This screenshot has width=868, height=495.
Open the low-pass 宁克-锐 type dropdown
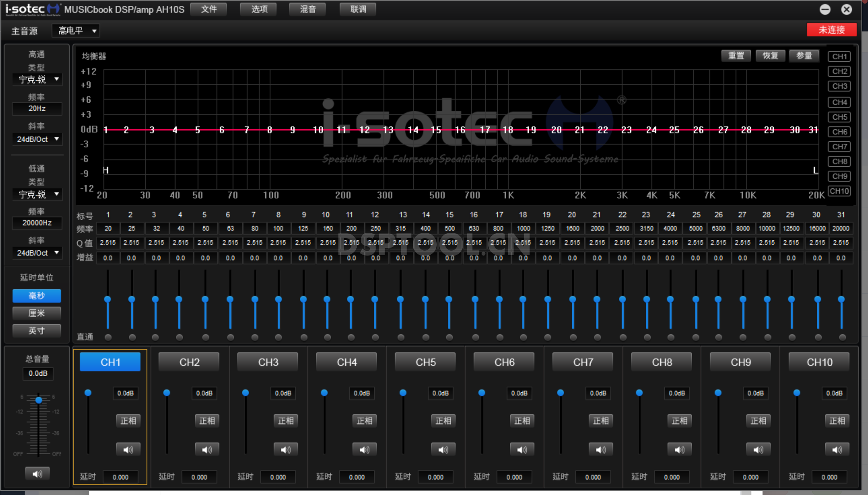click(x=37, y=194)
